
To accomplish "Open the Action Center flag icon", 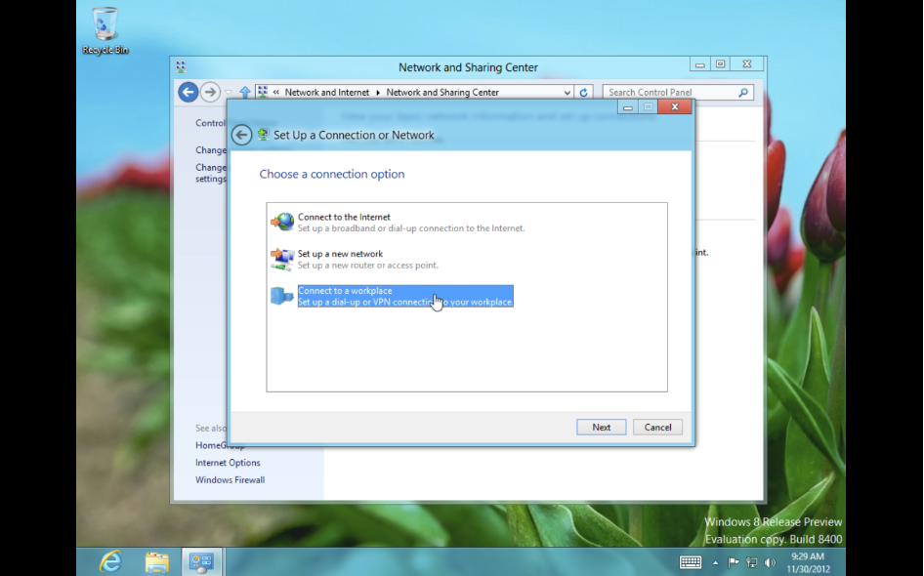I will pos(735,562).
